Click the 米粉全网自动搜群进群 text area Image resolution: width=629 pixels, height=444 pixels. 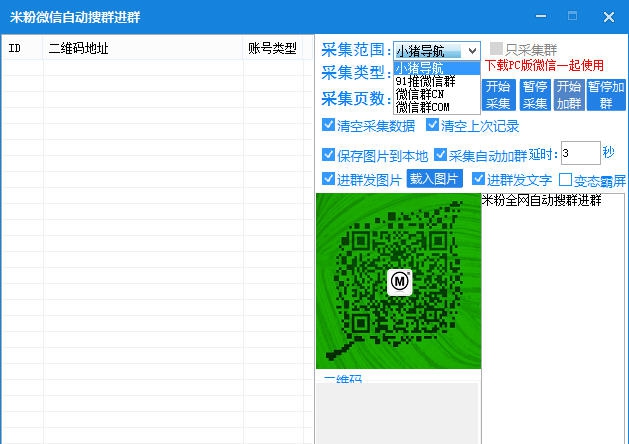click(x=553, y=319)
